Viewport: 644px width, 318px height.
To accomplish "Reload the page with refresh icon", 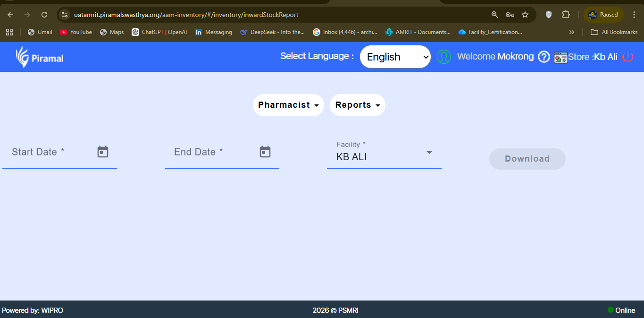I will click(44, 15).
